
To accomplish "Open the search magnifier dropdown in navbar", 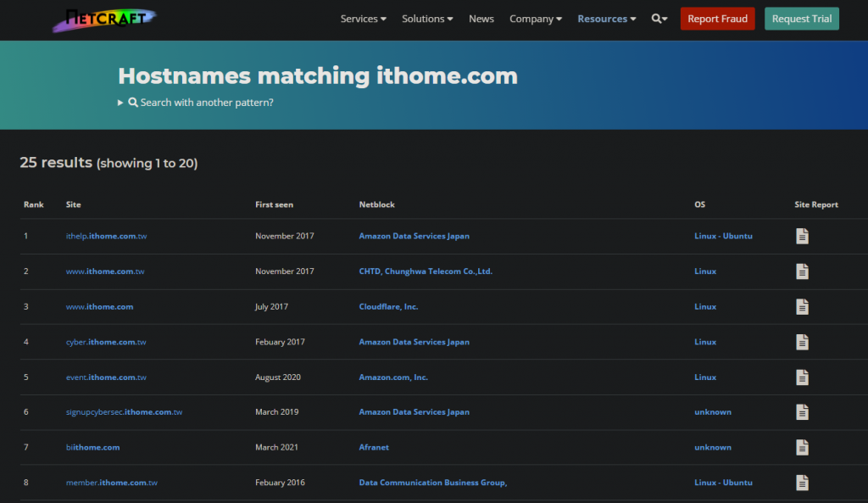I will (x=659, y=19).
